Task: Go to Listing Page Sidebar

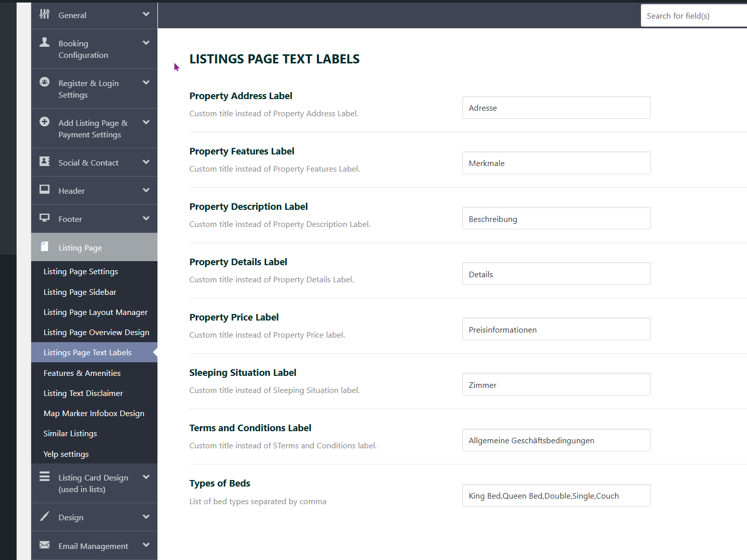Action: [94, 292]
